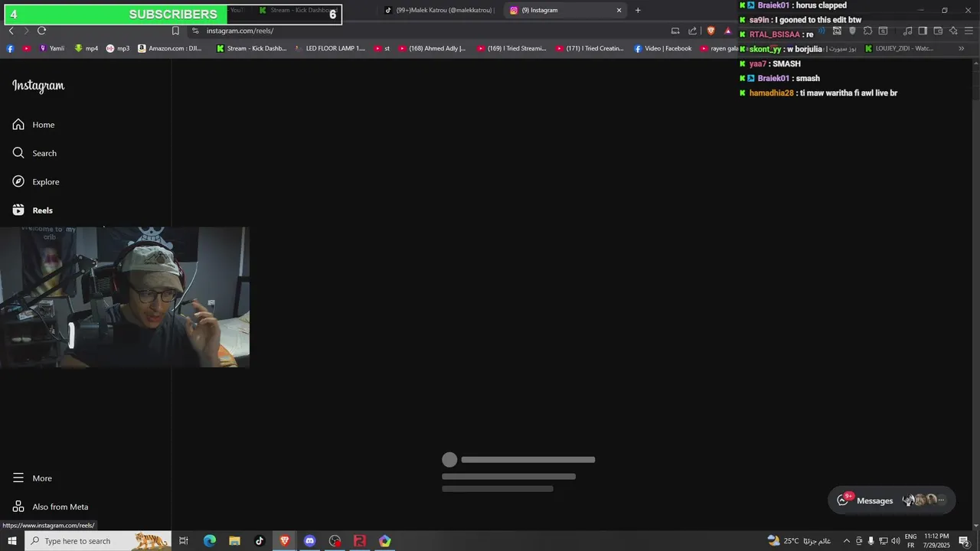Bookmark this page with the bookmark icon
The height and width of the screenshot is (551, 980).
(175, 31)
